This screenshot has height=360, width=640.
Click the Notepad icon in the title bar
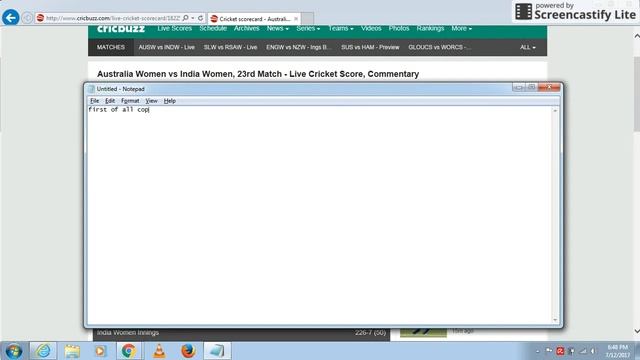(x=91, y=89)
